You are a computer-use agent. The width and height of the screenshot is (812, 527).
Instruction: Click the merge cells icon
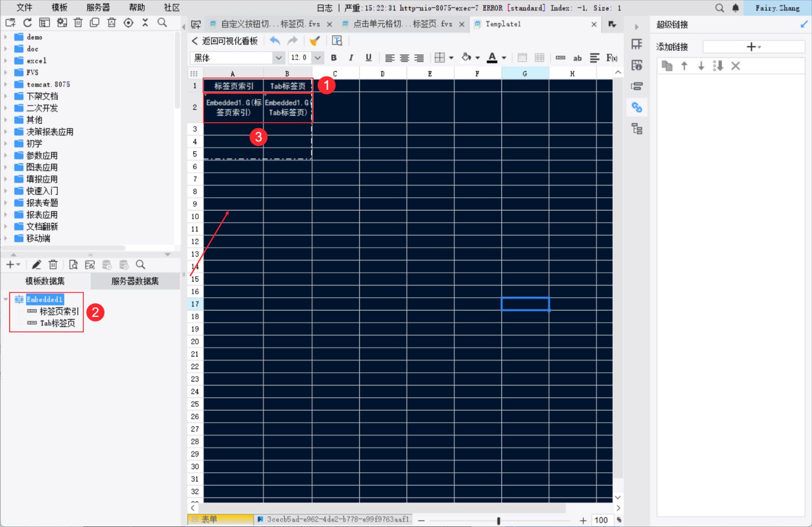pos(522,58)
